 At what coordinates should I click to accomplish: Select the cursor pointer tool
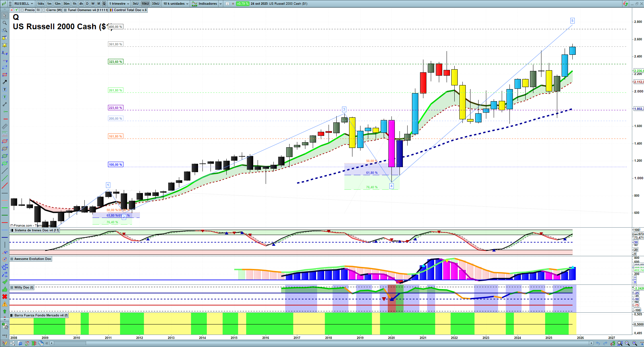(x=5, y=15)
